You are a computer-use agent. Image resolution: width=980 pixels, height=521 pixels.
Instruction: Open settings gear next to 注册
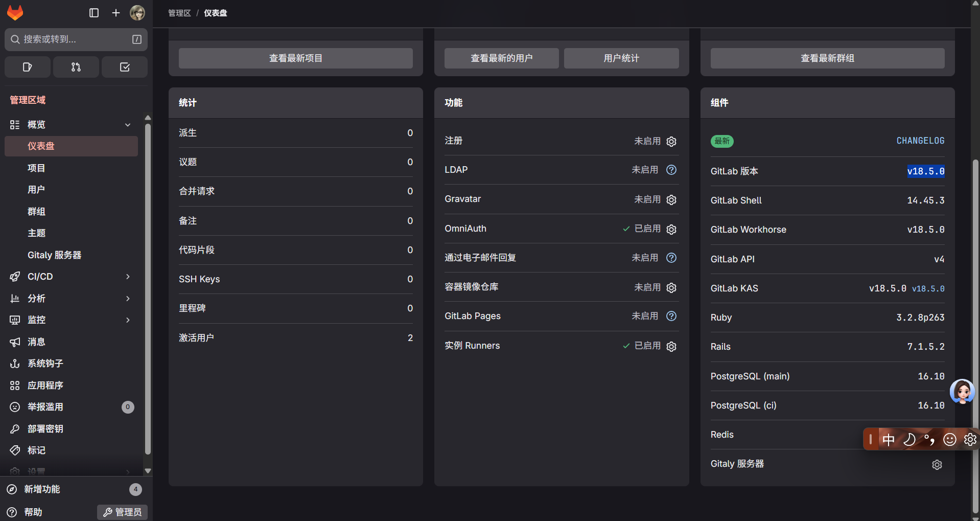(671, 141)
